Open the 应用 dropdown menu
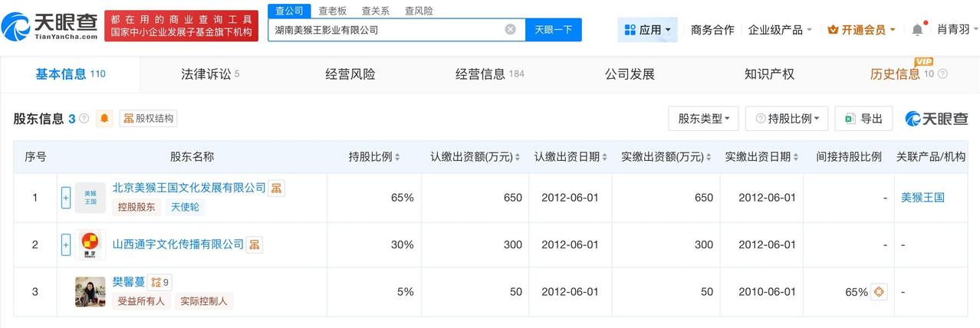 pyautogui.click(x=647, y=30)
